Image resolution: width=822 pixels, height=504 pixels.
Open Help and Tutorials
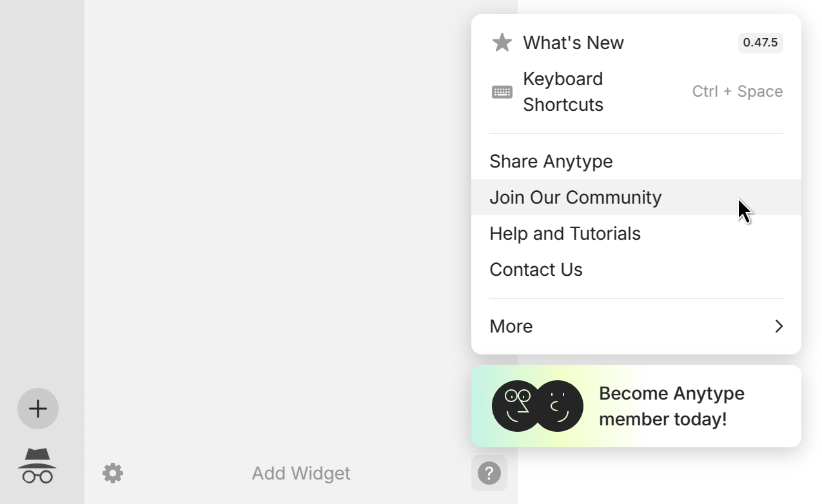(565, 233)
